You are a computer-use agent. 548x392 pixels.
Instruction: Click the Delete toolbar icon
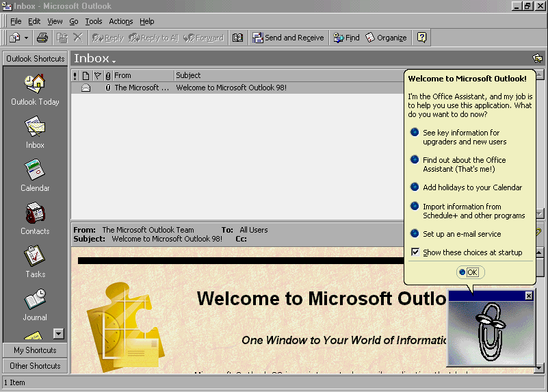click(x=78, y=38)
